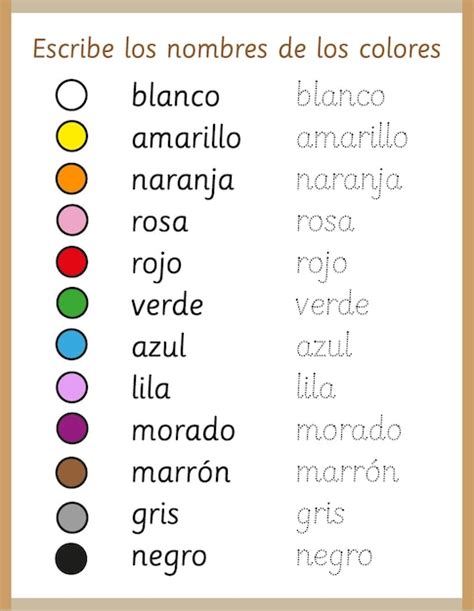474x611 pixels.
Task: Click the dotted tracing word negro
Action: pos(334,559)
